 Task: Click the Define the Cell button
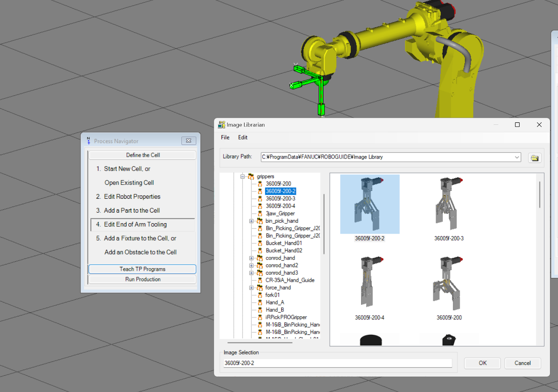[x=143, y=155]
